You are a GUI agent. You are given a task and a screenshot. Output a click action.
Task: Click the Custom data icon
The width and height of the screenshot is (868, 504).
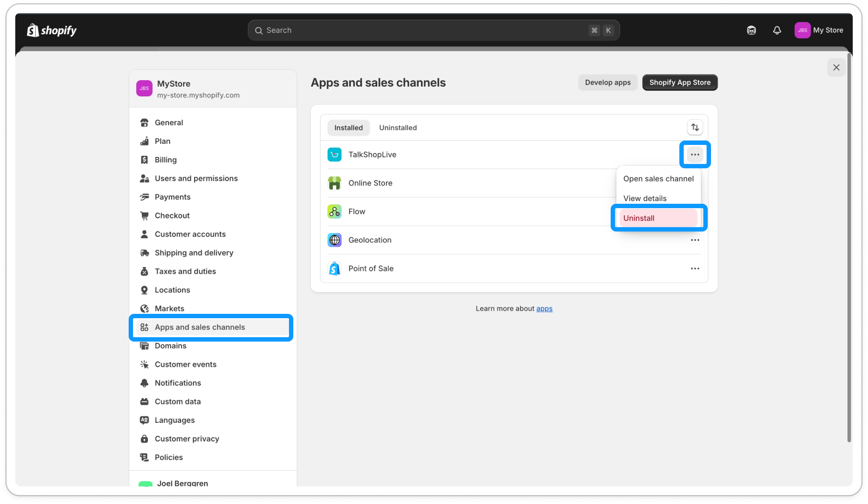pos(144,402)
